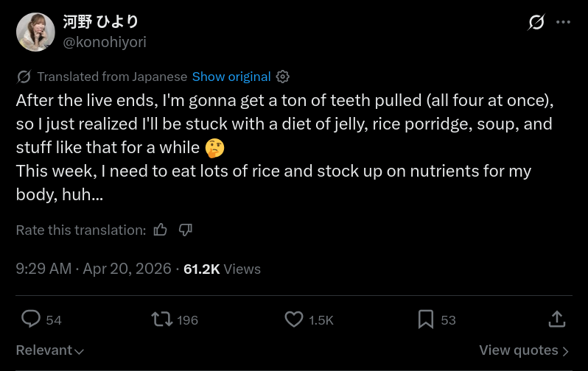Repost this tweet with retweet icon
This screenshot has height=371, width=588.
[162, 319]
